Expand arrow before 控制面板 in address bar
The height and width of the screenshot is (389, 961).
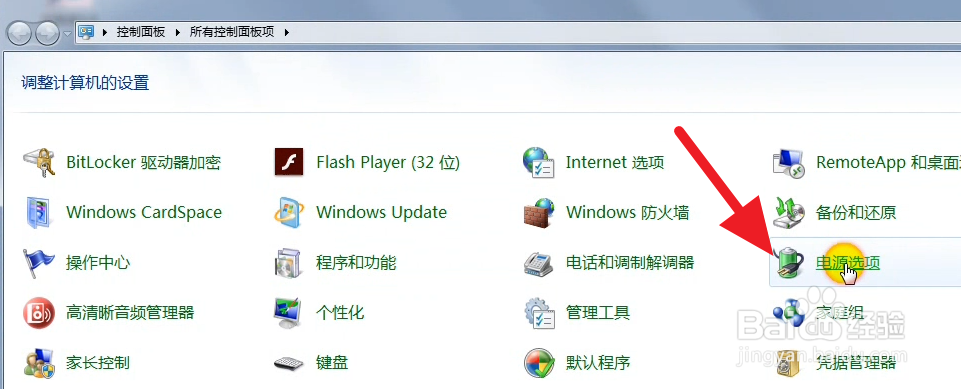pyautogui.click(x=106, y=32)
